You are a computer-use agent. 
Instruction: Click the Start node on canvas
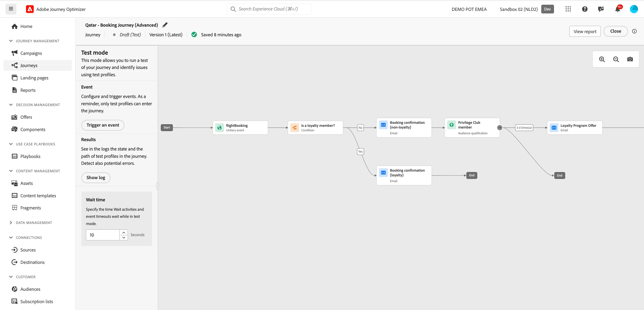click(x=167, y=128)
